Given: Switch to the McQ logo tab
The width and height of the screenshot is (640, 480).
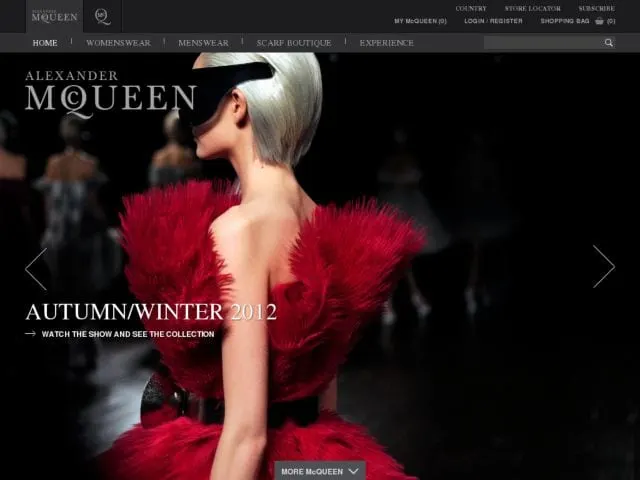Looking at the screenshot, I should pyautogui.click(x=102, y=16).
